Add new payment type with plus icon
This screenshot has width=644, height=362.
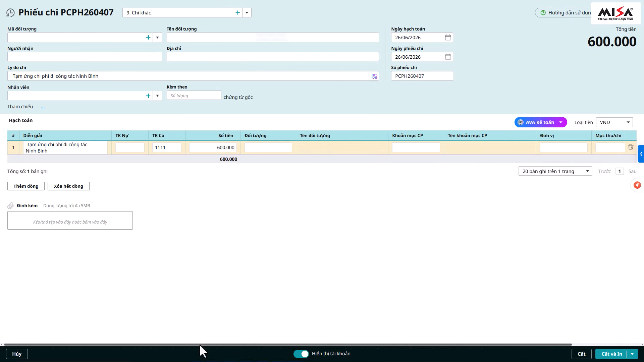237,13
